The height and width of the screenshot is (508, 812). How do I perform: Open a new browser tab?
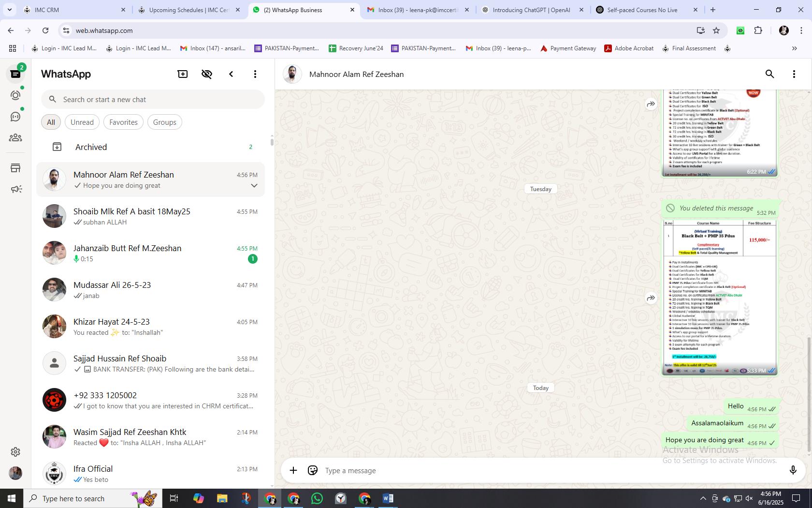pos(713,10)
